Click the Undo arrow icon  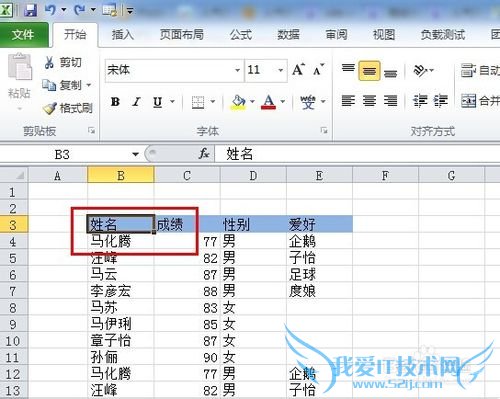[50, 10]
